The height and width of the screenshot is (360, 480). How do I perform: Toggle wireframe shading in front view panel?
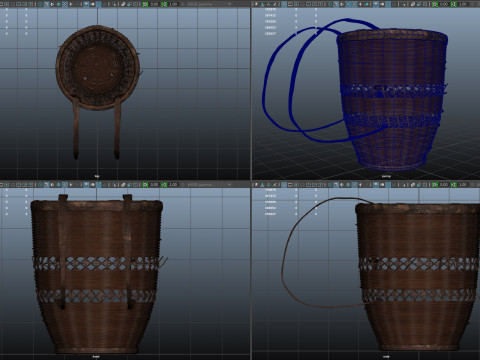40,184
